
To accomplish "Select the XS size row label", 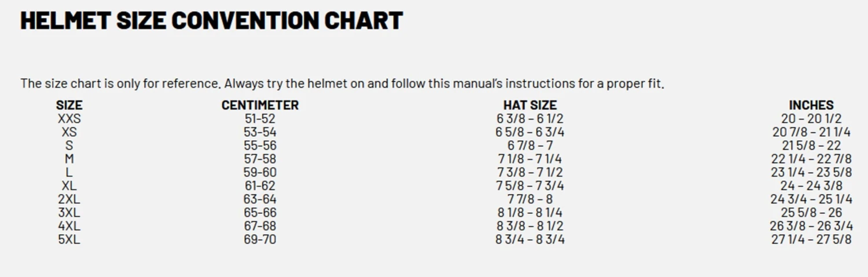I will coord(69,132).
